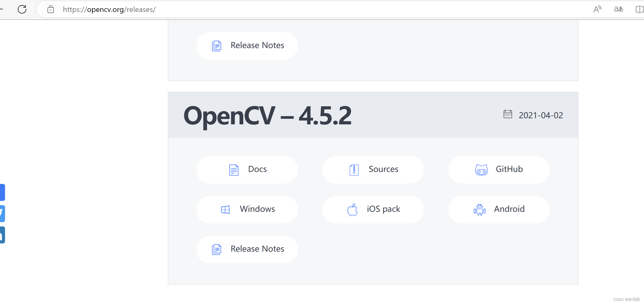
Task: Click the LinkedIn share button on left edge
Action: point(2,235)
